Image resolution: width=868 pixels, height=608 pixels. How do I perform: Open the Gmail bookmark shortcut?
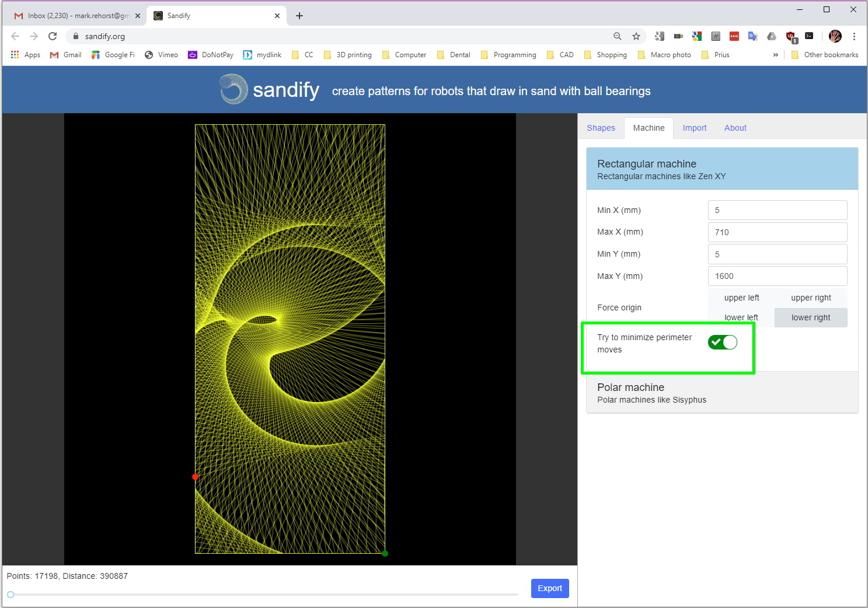(x=65, y=54)
